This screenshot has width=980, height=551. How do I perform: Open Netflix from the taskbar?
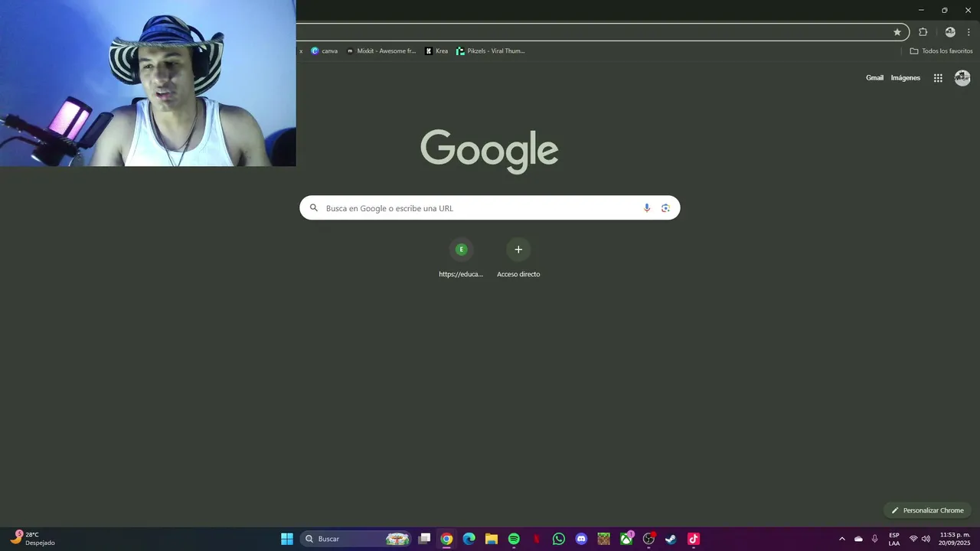537,539
